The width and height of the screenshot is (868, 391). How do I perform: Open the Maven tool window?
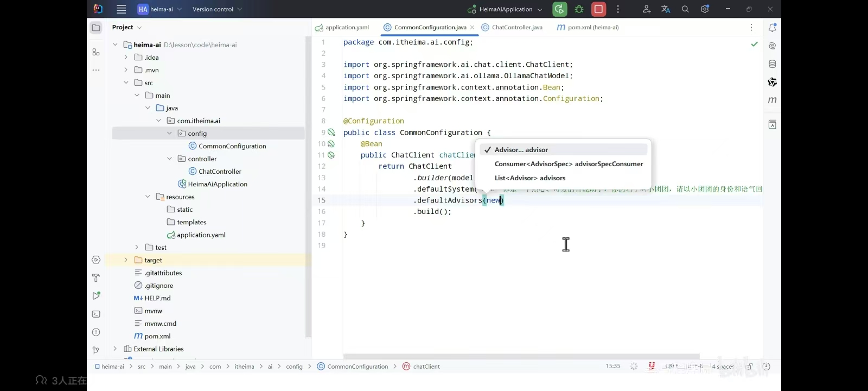click(772, 100)
